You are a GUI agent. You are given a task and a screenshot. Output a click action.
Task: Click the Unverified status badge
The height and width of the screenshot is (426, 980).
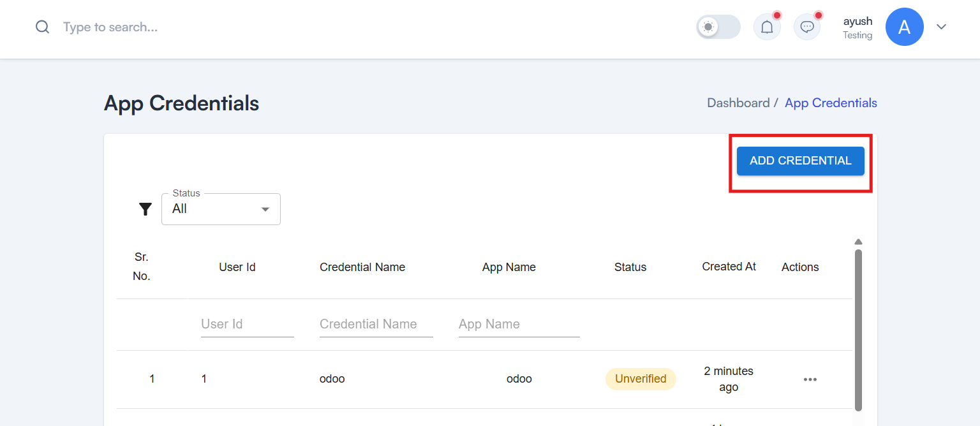tap(641, 379)
